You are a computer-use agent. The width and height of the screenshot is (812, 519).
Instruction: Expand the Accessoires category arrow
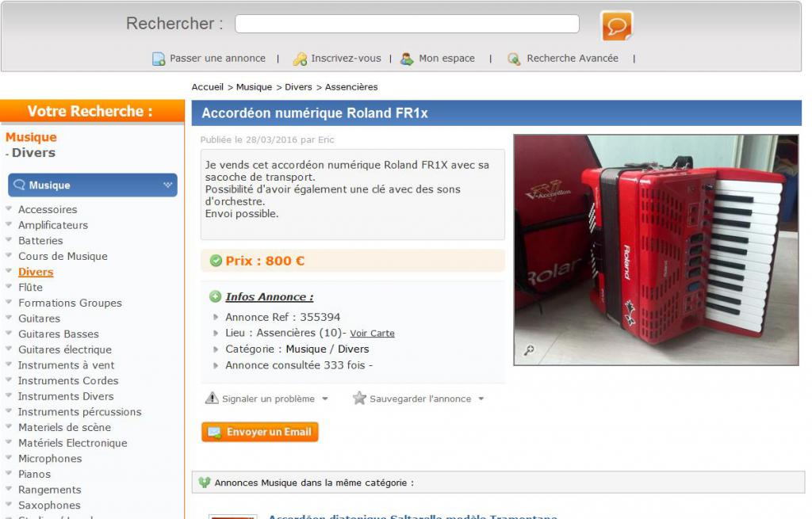(9, 208)
